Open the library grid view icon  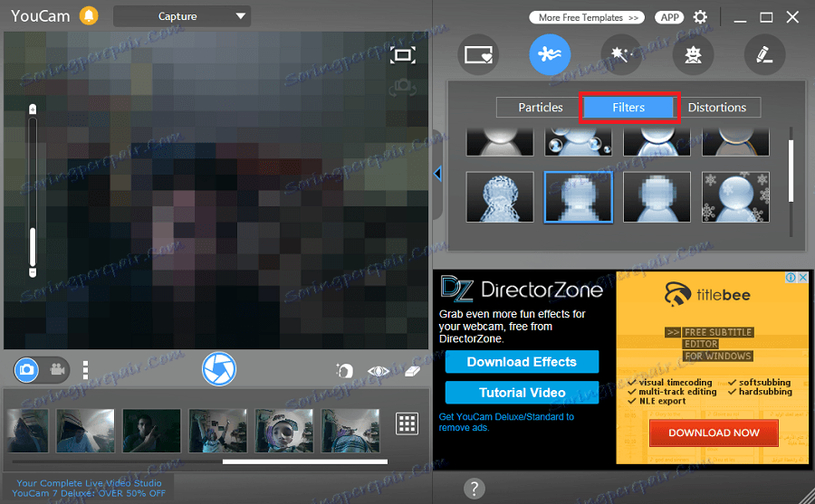tap(407, 423)
